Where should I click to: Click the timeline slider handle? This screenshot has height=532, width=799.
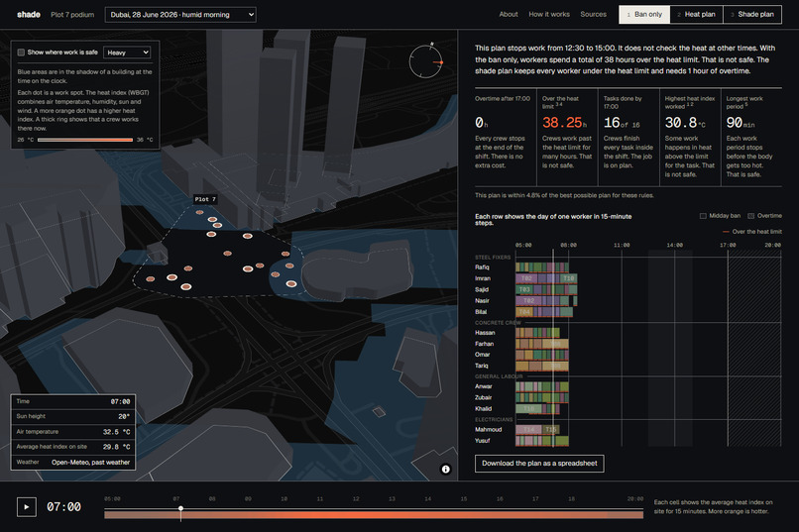[180, 508]
